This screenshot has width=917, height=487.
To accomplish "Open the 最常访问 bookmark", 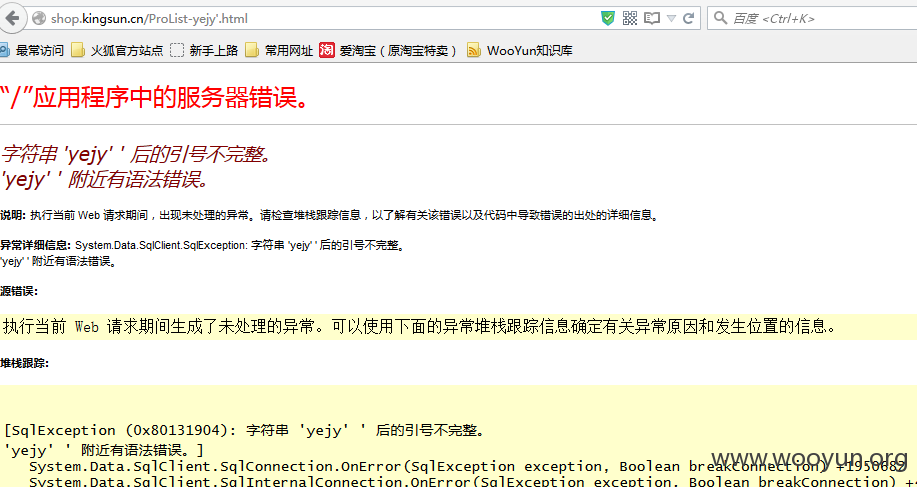I will [x=33, y=51].
